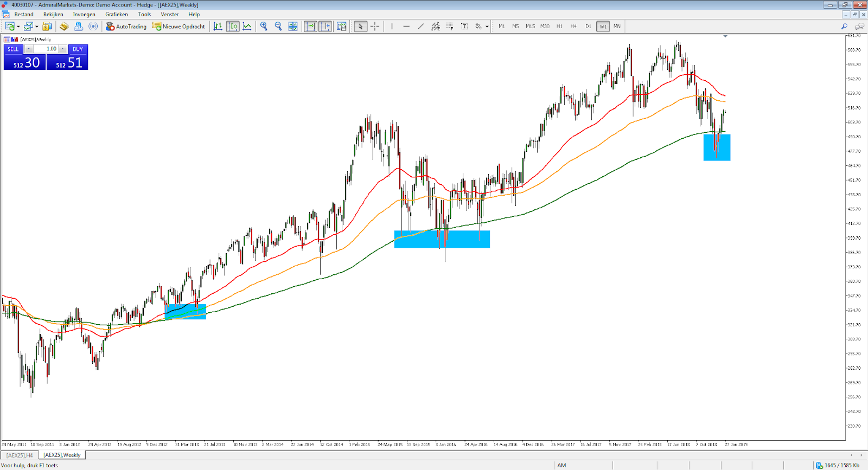Select the cursor arrow tool
This screenshot has width=868, height=470.
pyautogui.click(x=360, y=26)
